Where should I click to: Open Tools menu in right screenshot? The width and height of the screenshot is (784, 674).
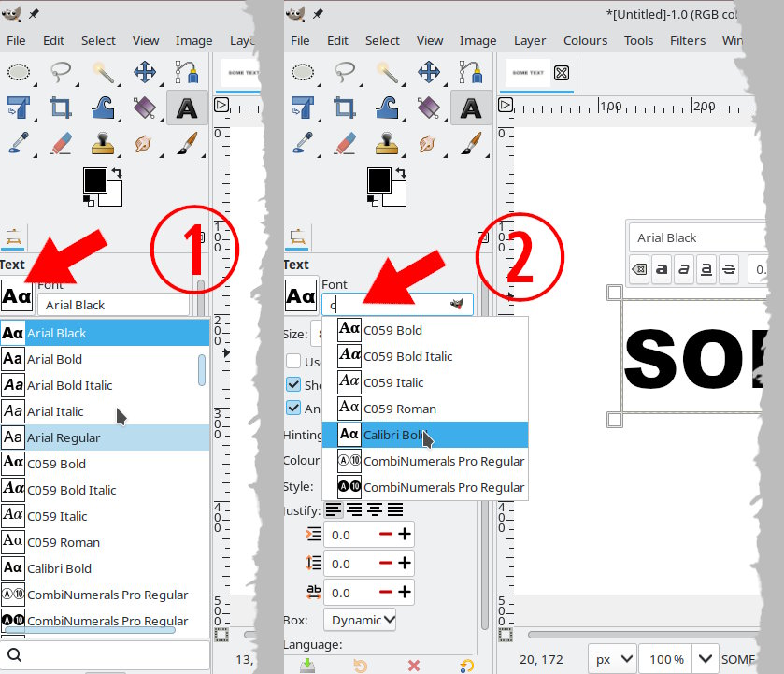(638, 40)
